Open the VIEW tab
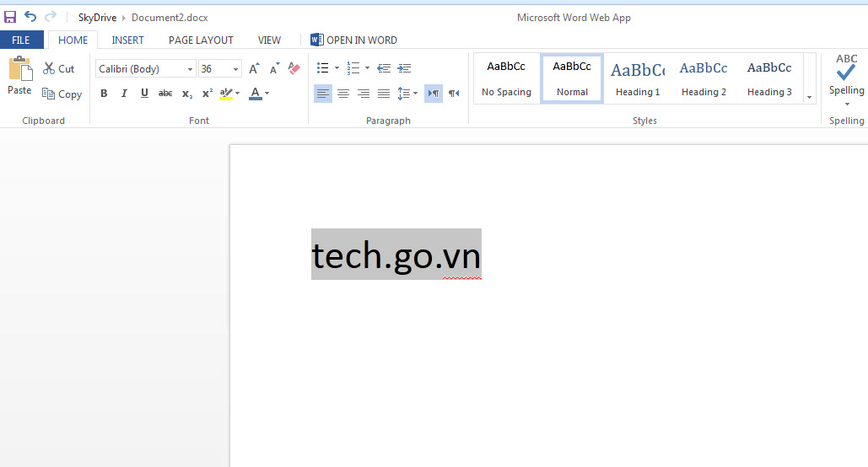Viewport: 868px width, 467px height. click(x=269, y=40)
